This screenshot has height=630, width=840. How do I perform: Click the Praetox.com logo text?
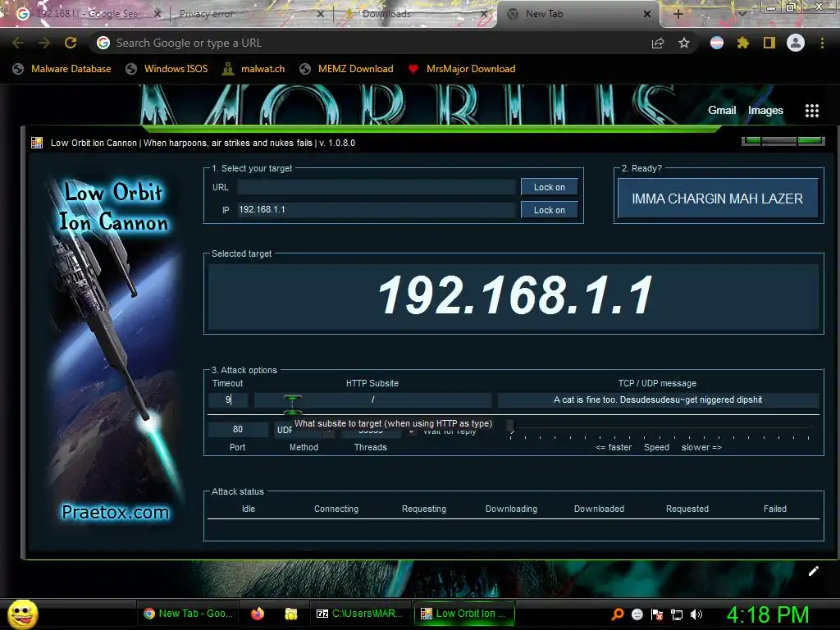point(115,512)
